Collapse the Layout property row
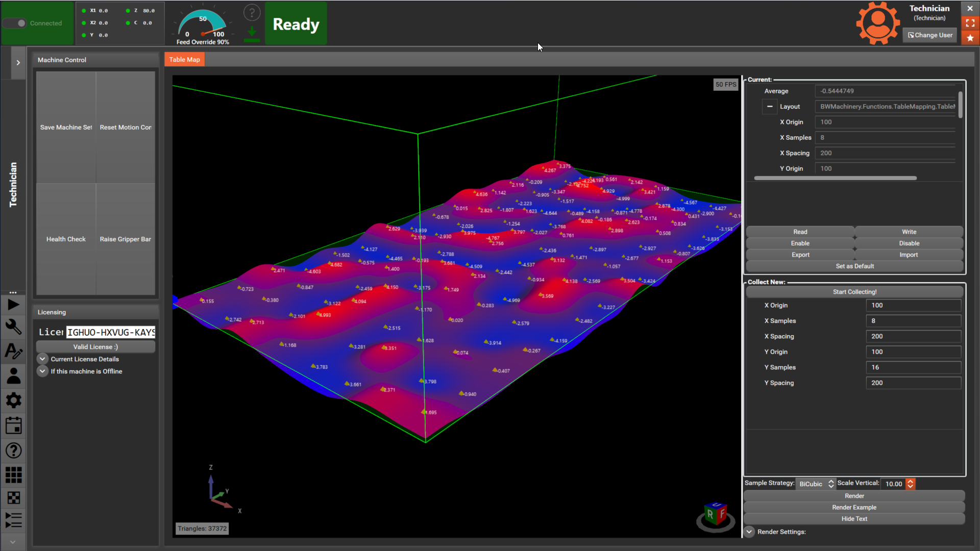Screen dimensions: 980x551 770,107
